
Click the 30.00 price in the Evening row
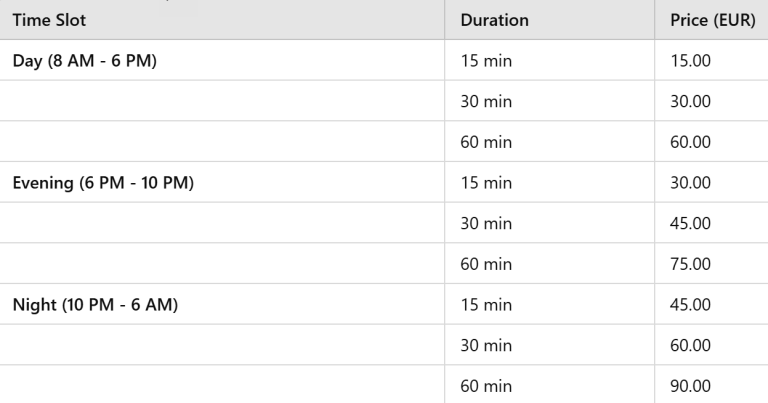(x=691, y=183)
